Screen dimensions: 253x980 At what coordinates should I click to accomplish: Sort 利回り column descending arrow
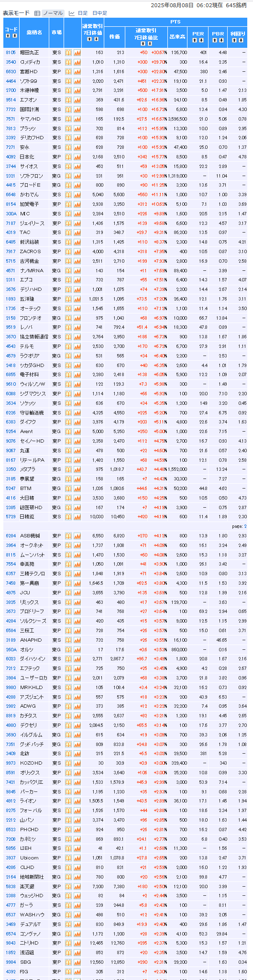241,40
